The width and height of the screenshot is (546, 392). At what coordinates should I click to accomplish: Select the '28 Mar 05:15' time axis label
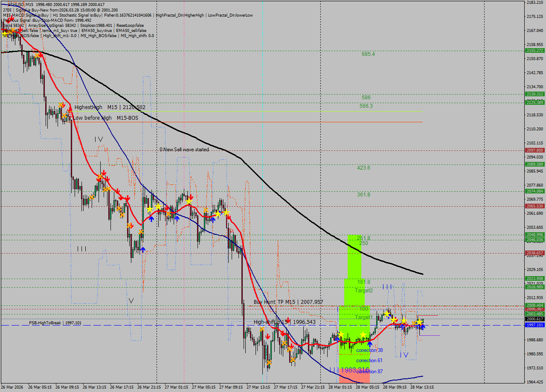click(367, 387)
